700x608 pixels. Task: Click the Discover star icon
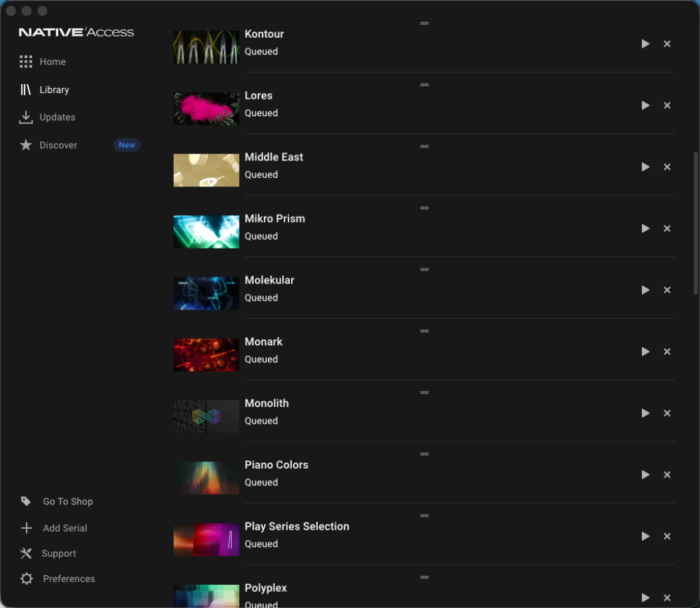pos(26,145)
